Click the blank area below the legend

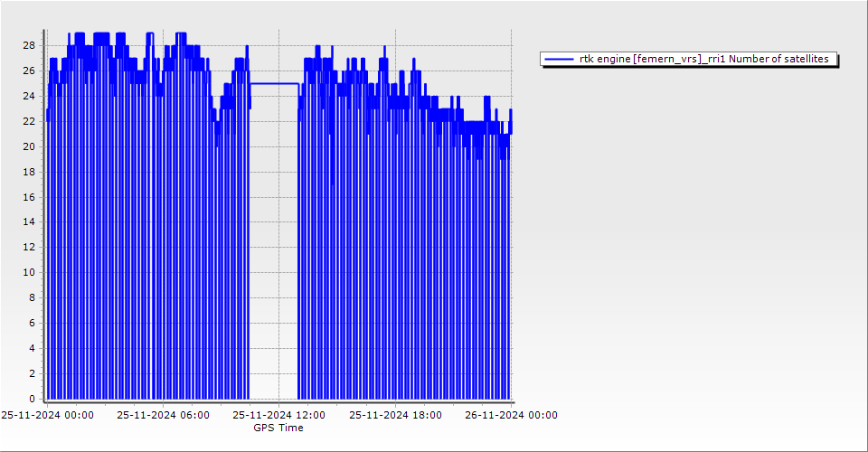[x=687, y=226]
